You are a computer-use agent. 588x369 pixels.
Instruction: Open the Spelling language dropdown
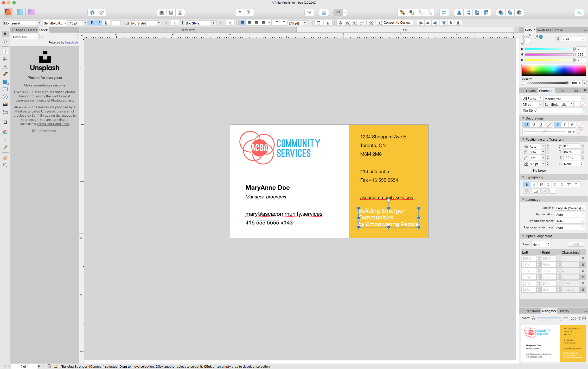coord(570,208)
